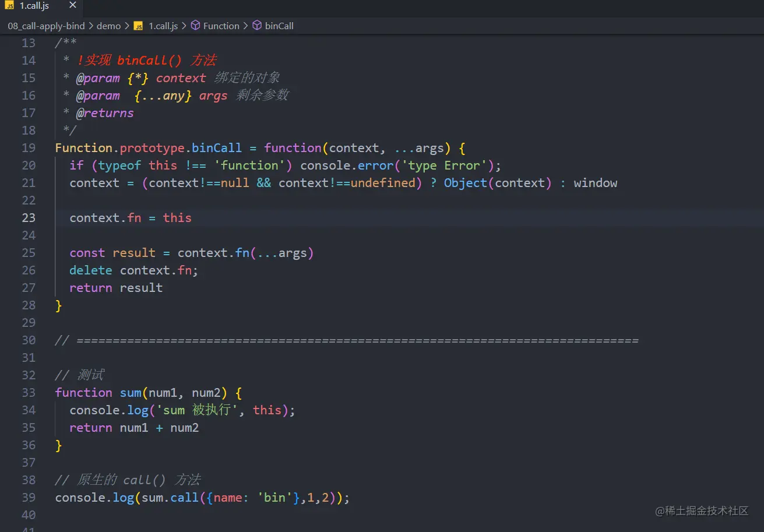The image size is (764, 532).
Task: Click line number 39 in the gutter
Action: click(x=29, y=498)
